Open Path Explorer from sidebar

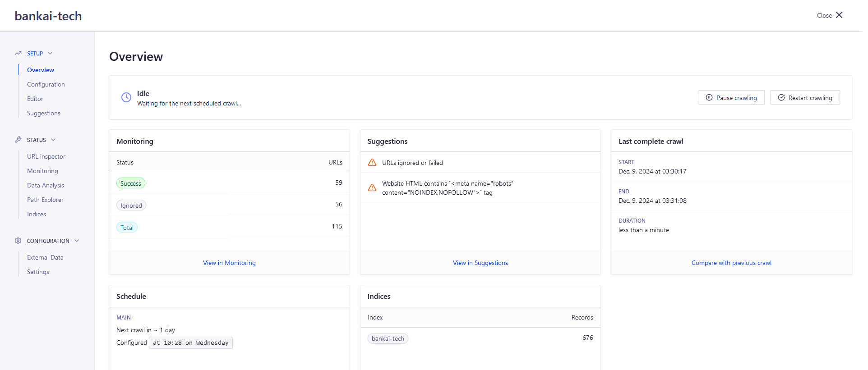[45, 200]
